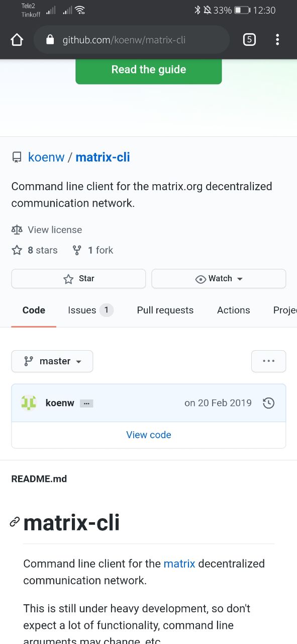Tap the browser home icon
Image resolution: width=297 pixels, height=644 pixels.
[17, 40]
